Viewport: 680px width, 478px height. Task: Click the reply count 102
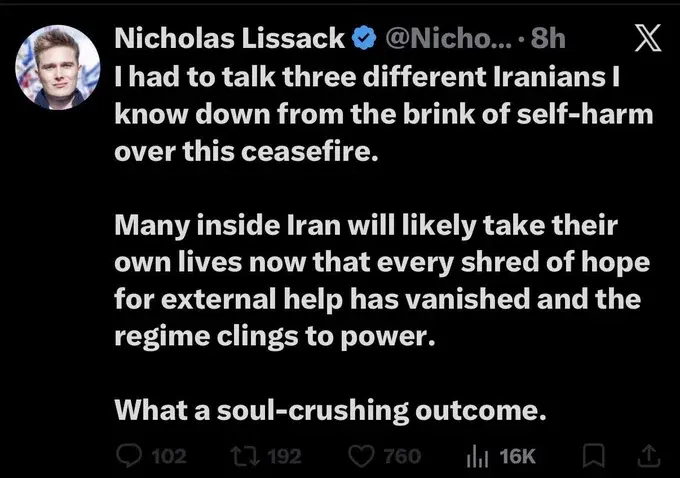(167, 456)
